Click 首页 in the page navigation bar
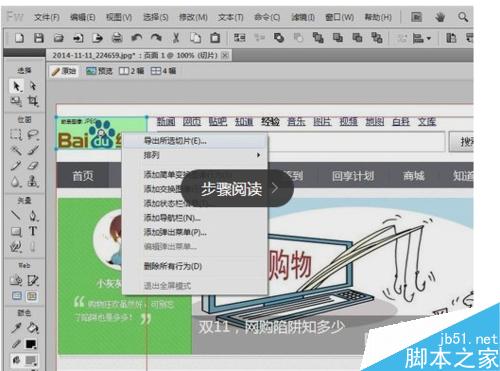This screenshot has width=500, height=371. coord(83,176)
